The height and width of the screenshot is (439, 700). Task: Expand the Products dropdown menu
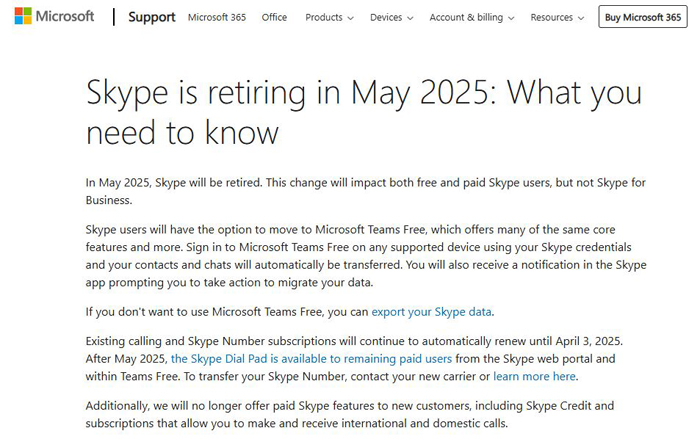329,17
